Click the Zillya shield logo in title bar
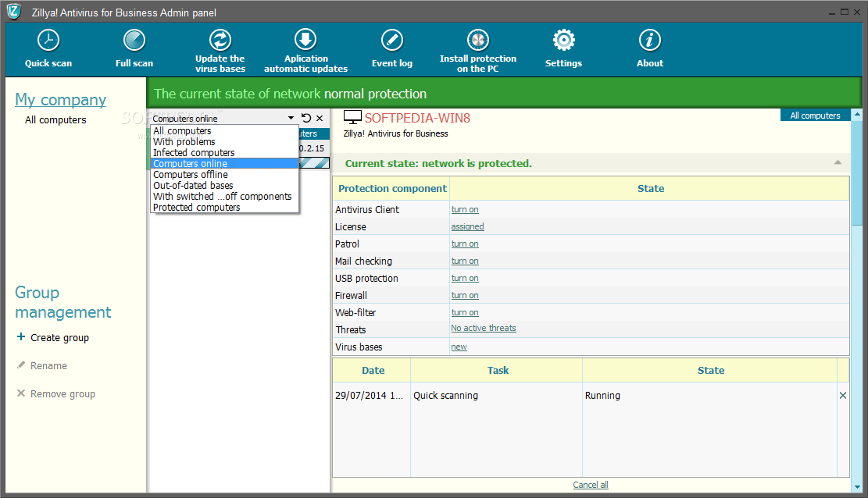Image resolution: width=868 pixels, height=498 pixels. pos(14,11)
